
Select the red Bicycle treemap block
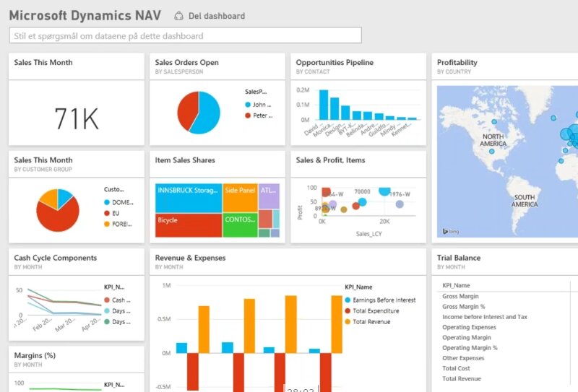coord(188,225)
